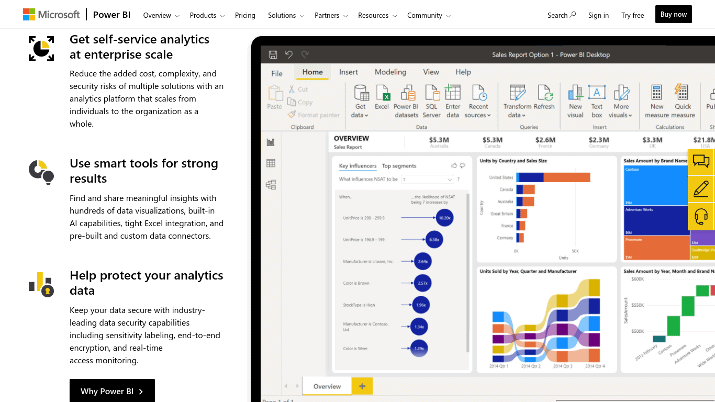Click the Save icon in Power BI Desktop title bar
Viewport: 715px width, 402px height.
click(x=273, y=55)
